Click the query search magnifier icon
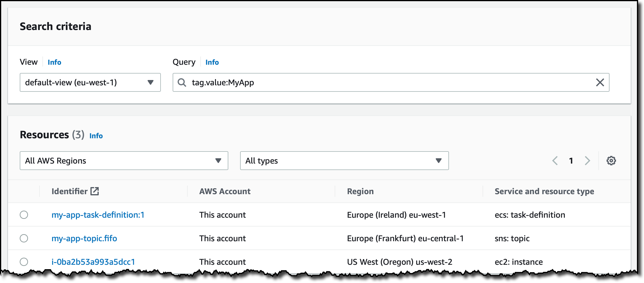Image resolution: width=644 pixels, height=283 pixels. (x=182, y=83)
